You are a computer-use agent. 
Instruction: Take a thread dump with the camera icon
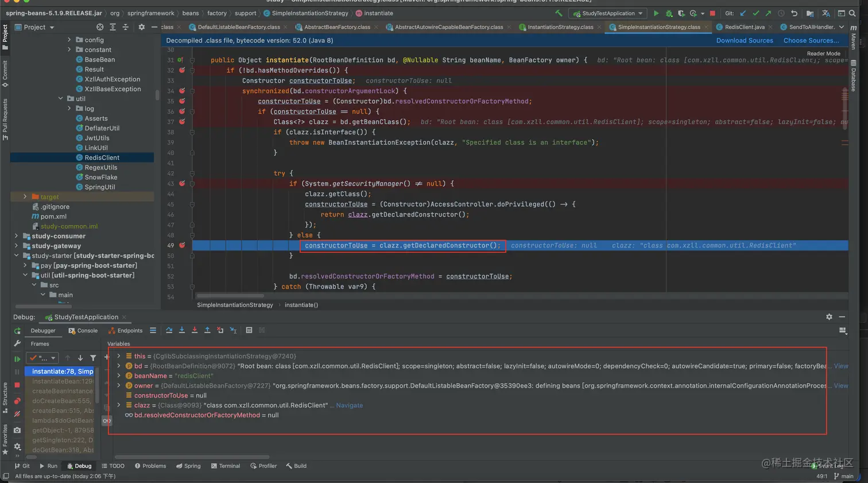coord(17,430)
